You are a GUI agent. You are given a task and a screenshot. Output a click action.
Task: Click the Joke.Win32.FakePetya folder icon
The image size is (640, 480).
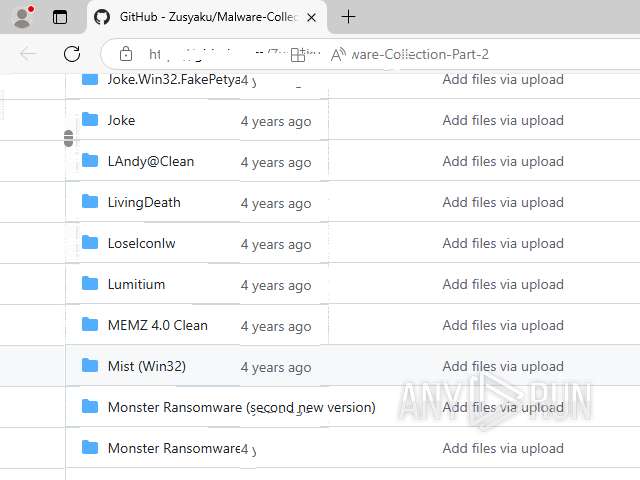[x=90, y=79]
